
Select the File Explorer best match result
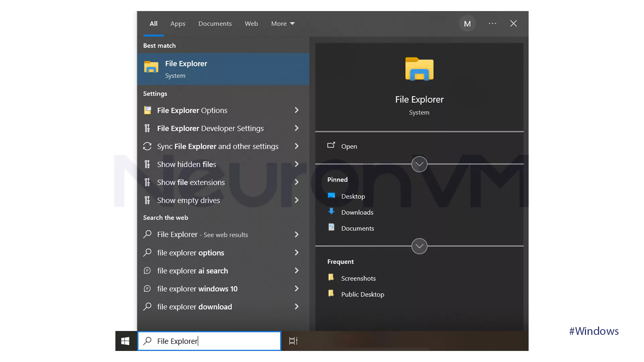[x=223, y=69]
